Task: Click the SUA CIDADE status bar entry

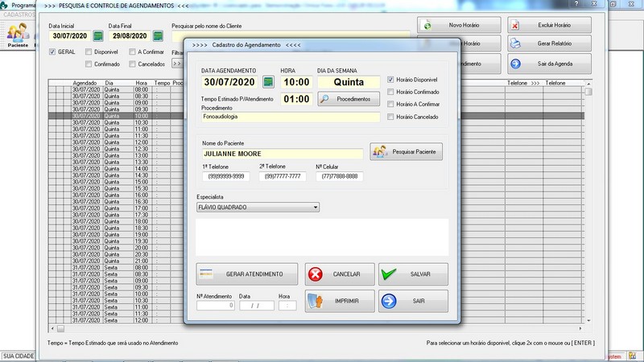Action: tap(19, 356)
